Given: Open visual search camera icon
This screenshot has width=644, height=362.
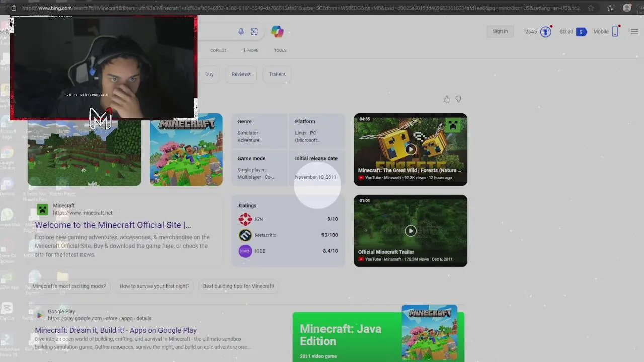Looking at the screenshot, I should 254,32.
